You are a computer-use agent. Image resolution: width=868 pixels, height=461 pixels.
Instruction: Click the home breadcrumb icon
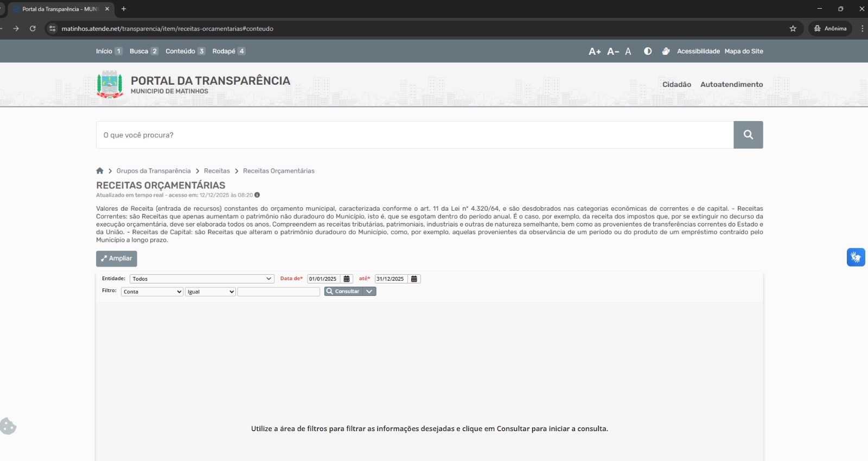[100, 171]
